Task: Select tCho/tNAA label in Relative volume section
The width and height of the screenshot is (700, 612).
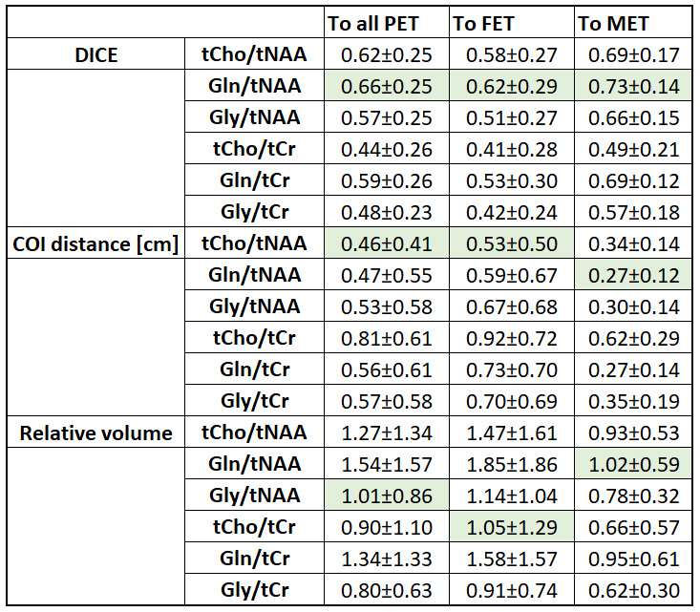Action: pos(254,433)
